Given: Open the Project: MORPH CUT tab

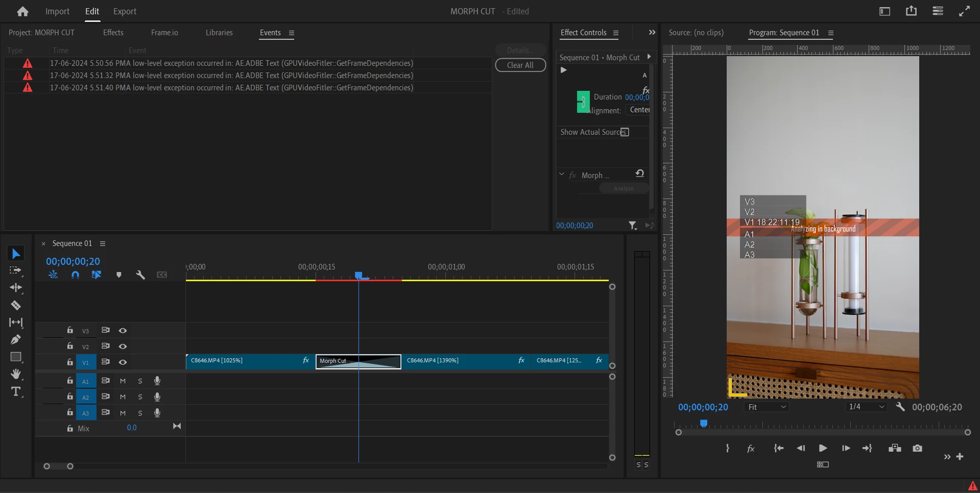Looking at the screenshot, I should [x=41, y=33].
